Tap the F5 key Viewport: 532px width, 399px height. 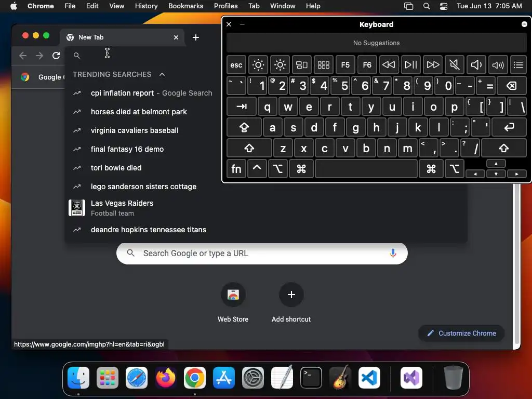point(345,65)
